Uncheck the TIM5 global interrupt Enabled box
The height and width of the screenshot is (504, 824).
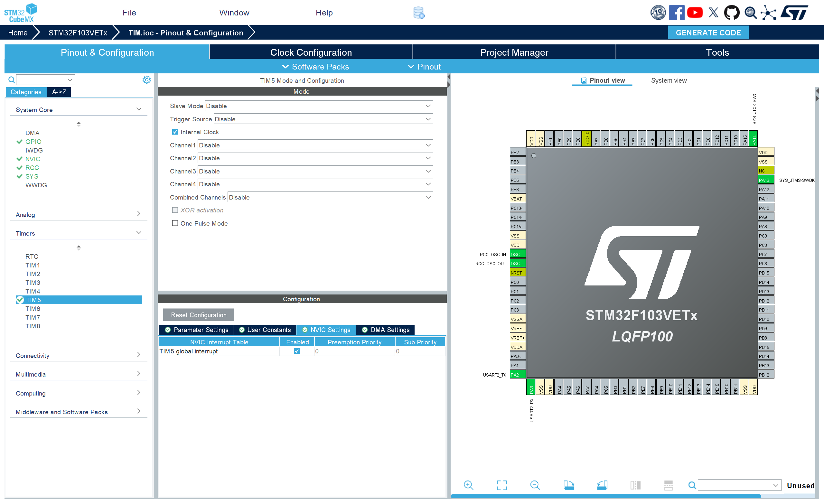pos(297,351)
